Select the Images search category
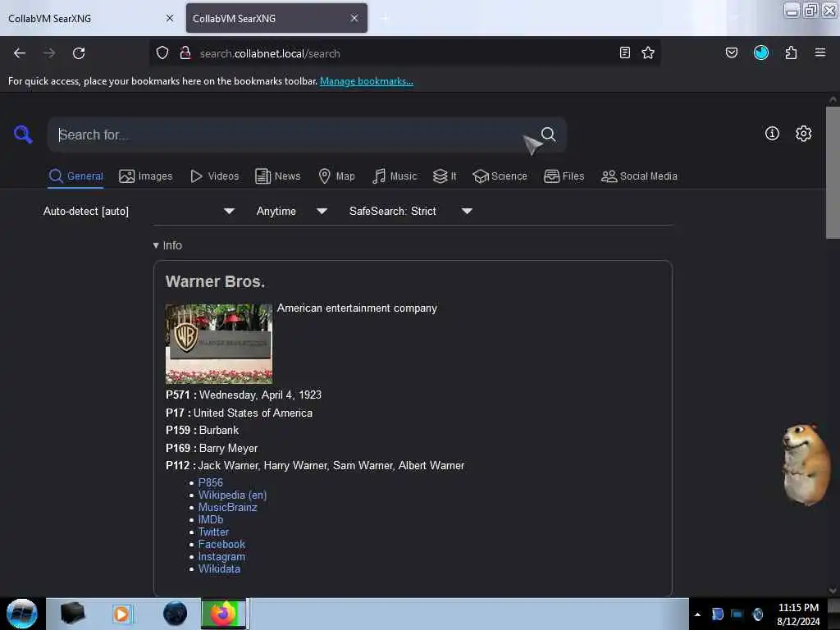This screenshot has height=630, width=840. pyautogui.click(x=146, y=176)
